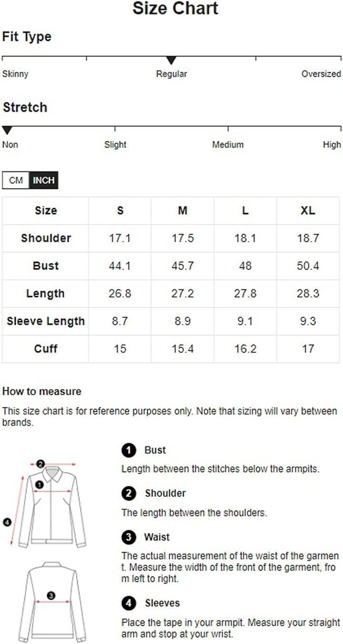Switch size units to CM
This screenshot has width=343, height=644.
[16, 180]
